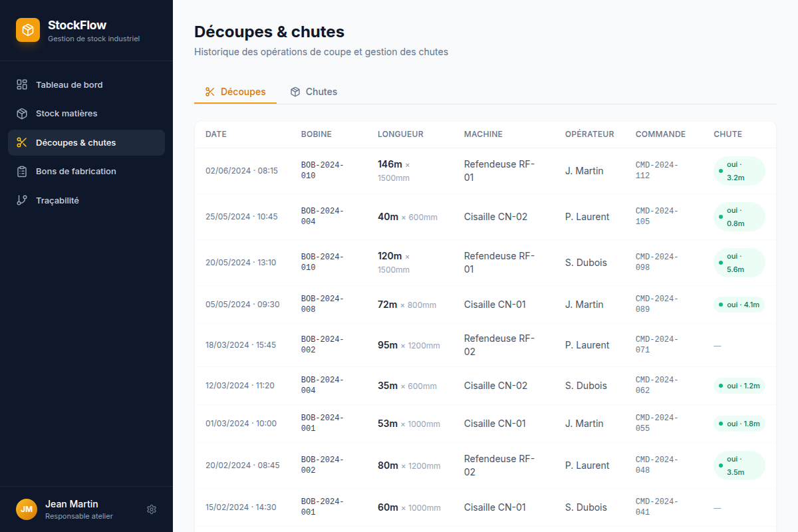Click date 20/05/2024 · 13:10

[x=241, y=263]
